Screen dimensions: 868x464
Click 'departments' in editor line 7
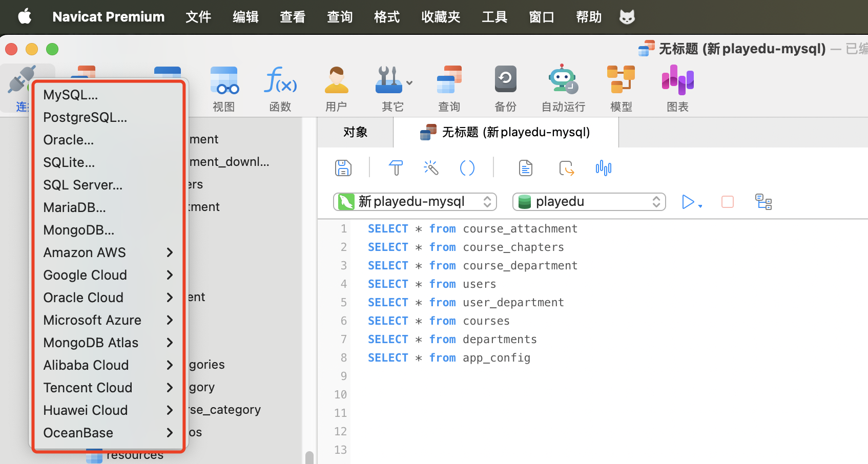(x=500, y=339)
